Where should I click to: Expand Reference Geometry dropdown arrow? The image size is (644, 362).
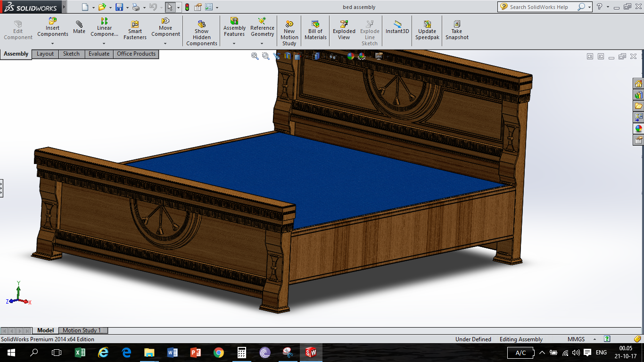[262, 43]
